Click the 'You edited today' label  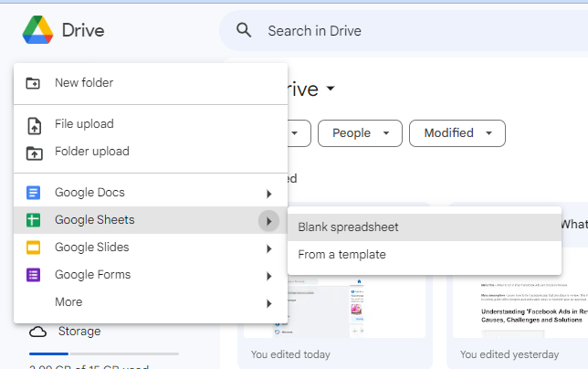(290, 354)
